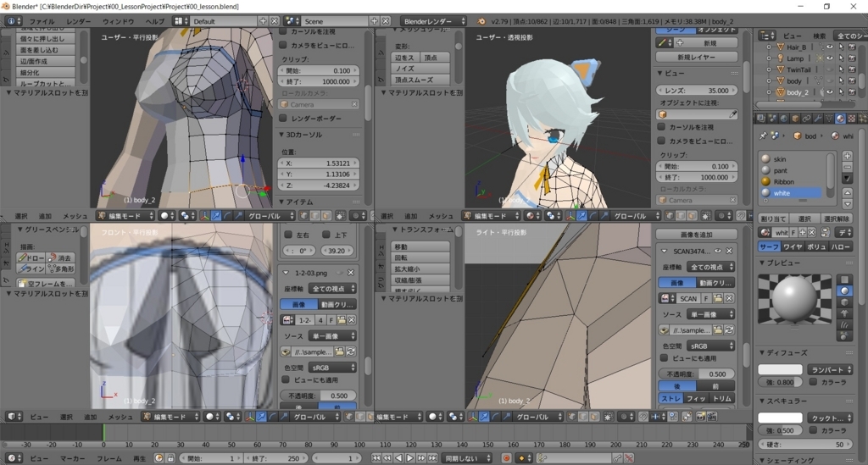Click the open file folder icon beside SCAN
The image size is (868, 465).
pos(718,298)
